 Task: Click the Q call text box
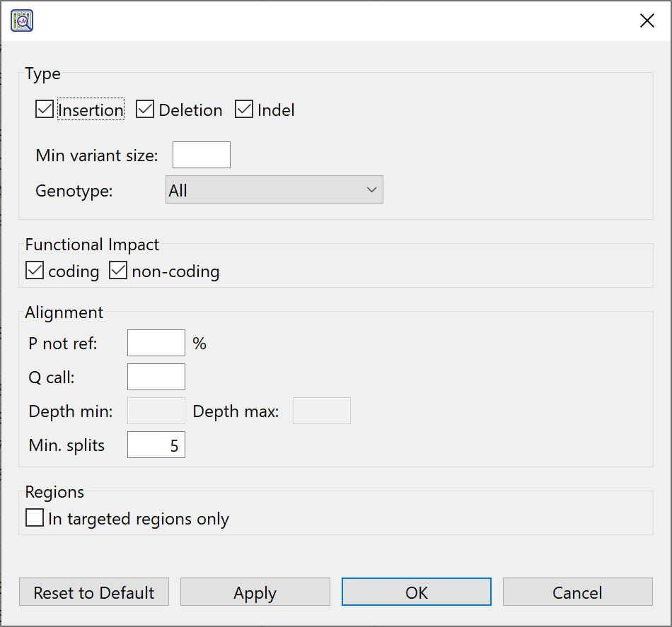click(x=156, y=377)
